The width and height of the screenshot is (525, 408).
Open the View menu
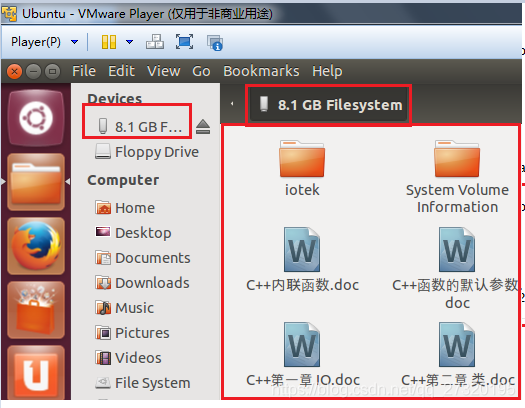click(164, 71)
